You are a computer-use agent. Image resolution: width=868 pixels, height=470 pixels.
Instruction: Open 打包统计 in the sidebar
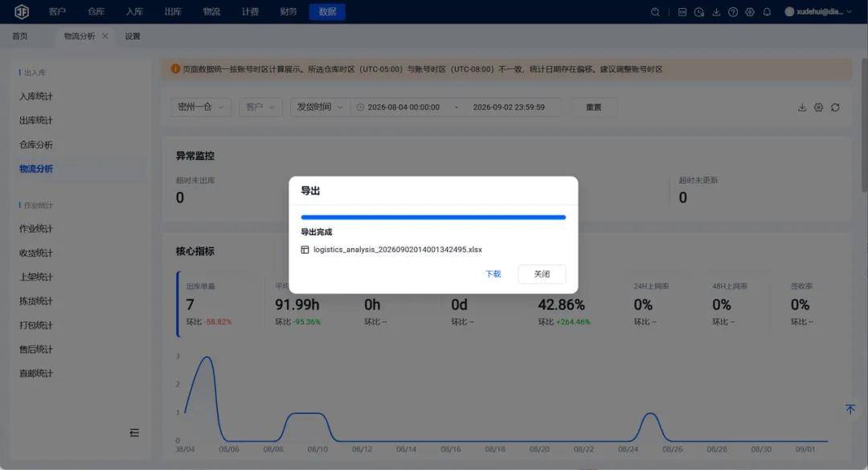click(x=36, y=325)
